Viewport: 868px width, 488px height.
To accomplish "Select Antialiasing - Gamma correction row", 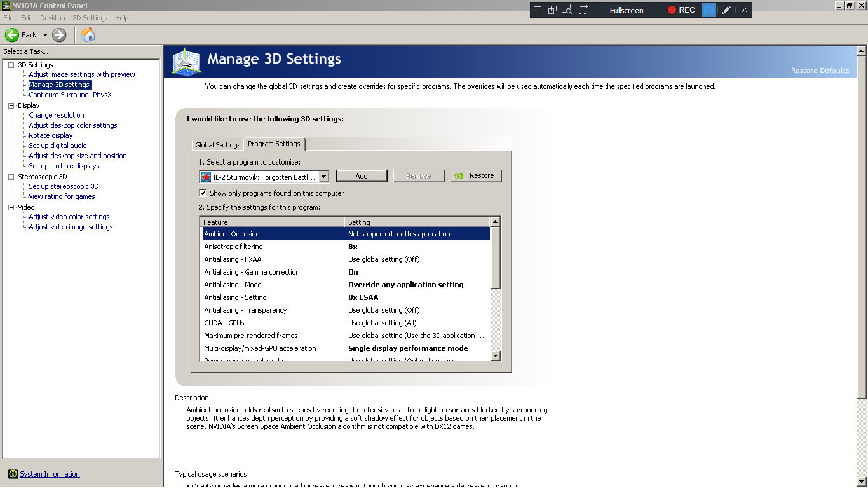I will pos(346,272).
